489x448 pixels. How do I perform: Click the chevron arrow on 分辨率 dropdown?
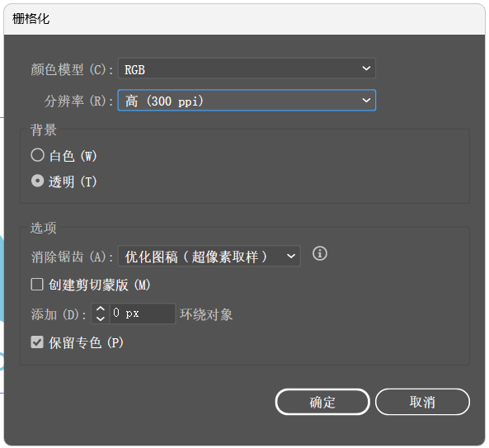(366, 101)
